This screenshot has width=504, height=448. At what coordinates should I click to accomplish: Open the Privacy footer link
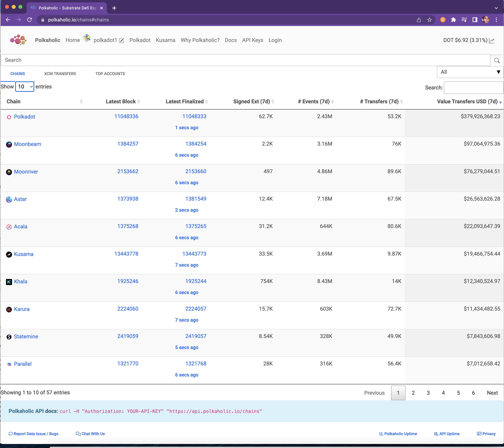click(486, 434)
